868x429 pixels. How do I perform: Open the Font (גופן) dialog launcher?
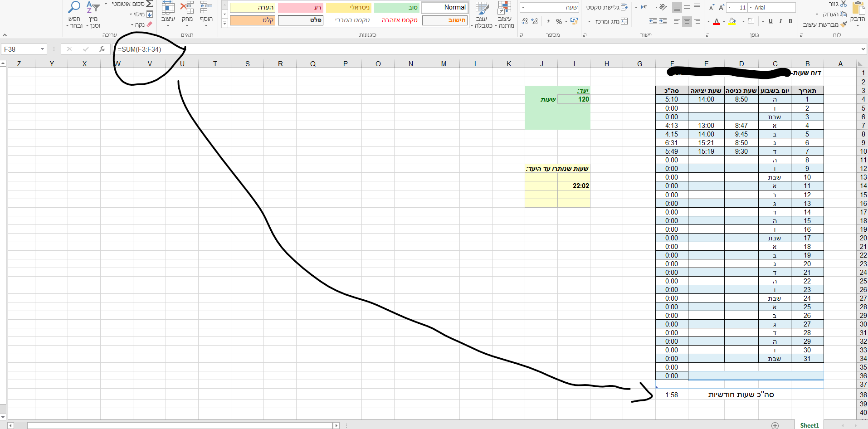click(708, 35)
